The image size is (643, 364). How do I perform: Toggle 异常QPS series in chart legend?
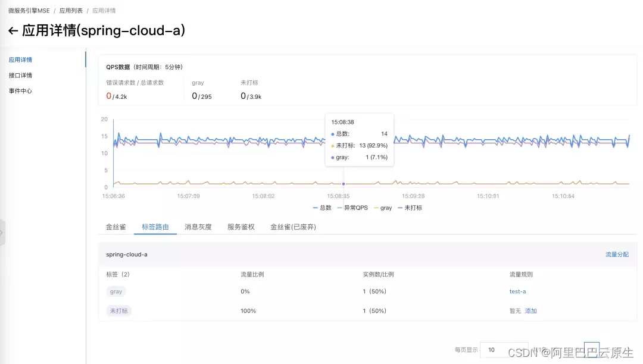click(x=352, y=208)
